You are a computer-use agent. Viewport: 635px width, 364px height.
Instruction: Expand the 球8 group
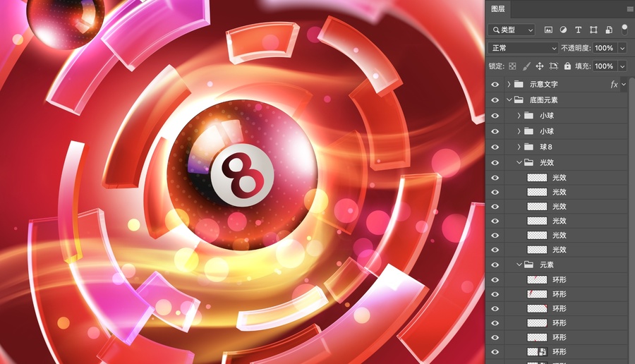point(519,147)
